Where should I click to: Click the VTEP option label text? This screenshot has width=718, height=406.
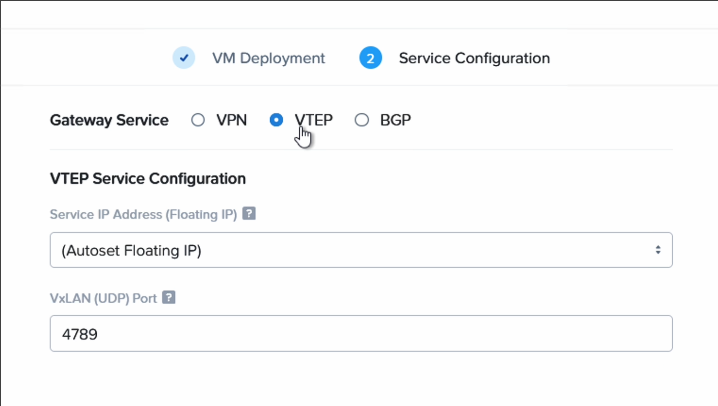click(x=313, y=120)
